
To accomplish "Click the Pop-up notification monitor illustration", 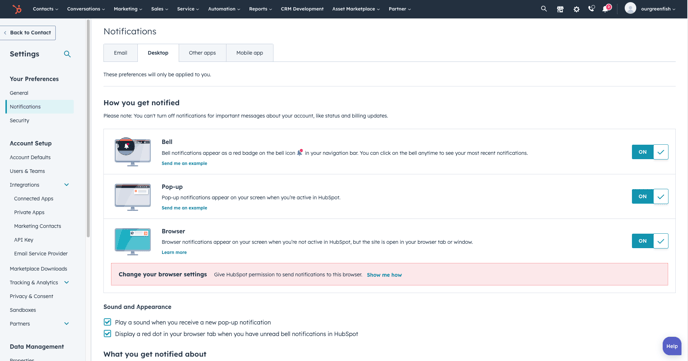I will pyautogui.click(x=133, y=197).
